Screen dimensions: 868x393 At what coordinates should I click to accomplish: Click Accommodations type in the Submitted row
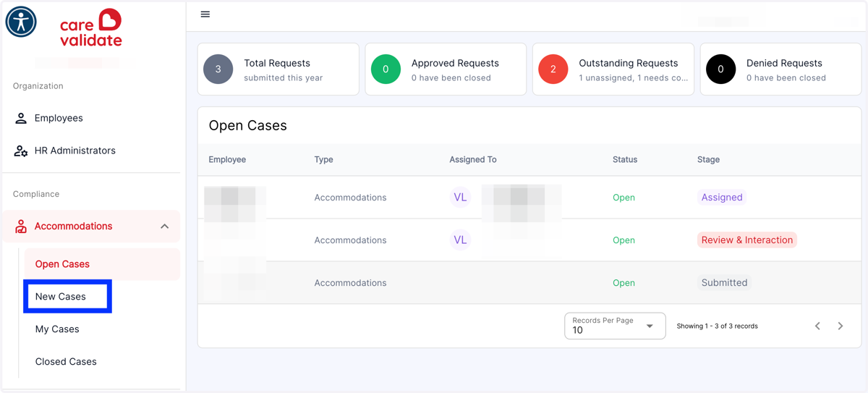tap(350, 283)
